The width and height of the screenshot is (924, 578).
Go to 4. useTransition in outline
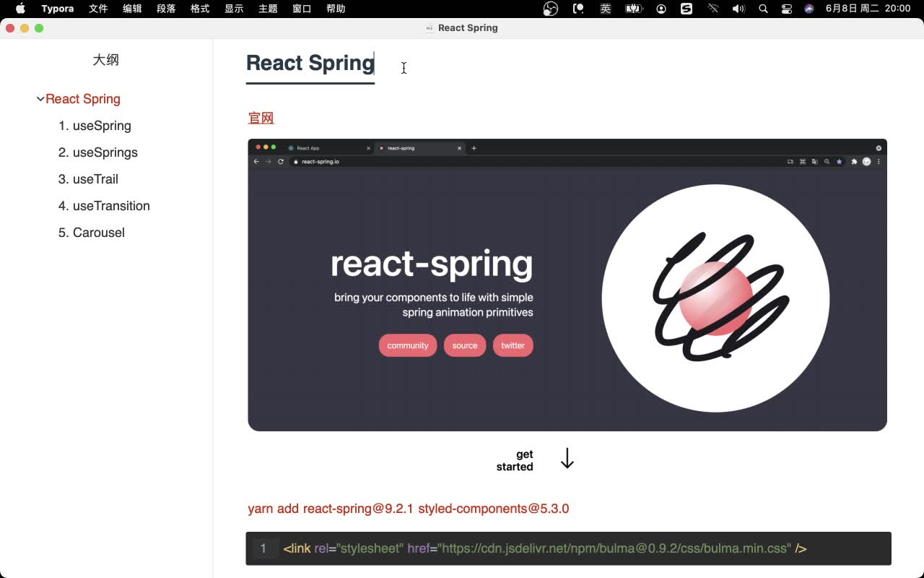click(x=104, y=206)
